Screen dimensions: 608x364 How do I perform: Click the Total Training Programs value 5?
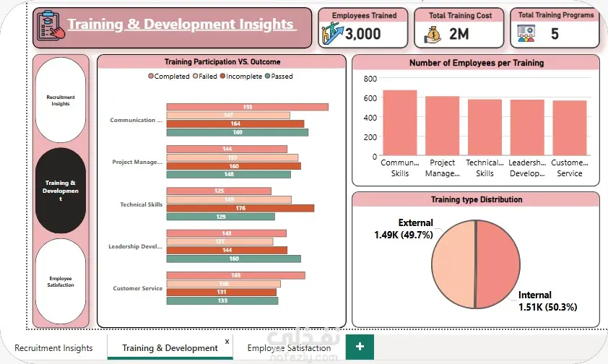click(x=555, y=34)
